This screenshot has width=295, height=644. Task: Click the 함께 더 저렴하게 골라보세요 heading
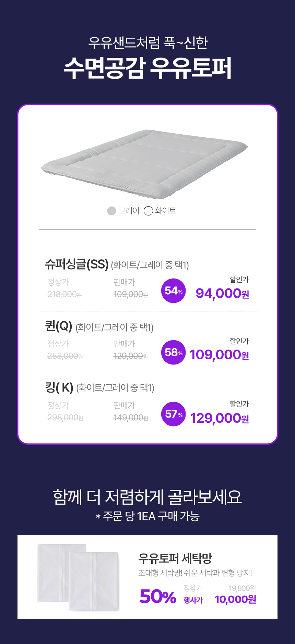coord(147,497)
